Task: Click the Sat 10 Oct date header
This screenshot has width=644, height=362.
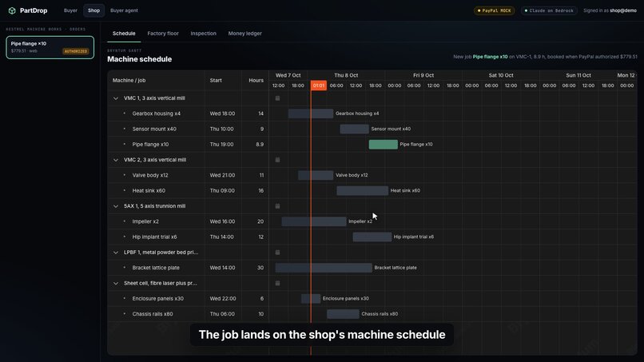Action: point(501,75)
